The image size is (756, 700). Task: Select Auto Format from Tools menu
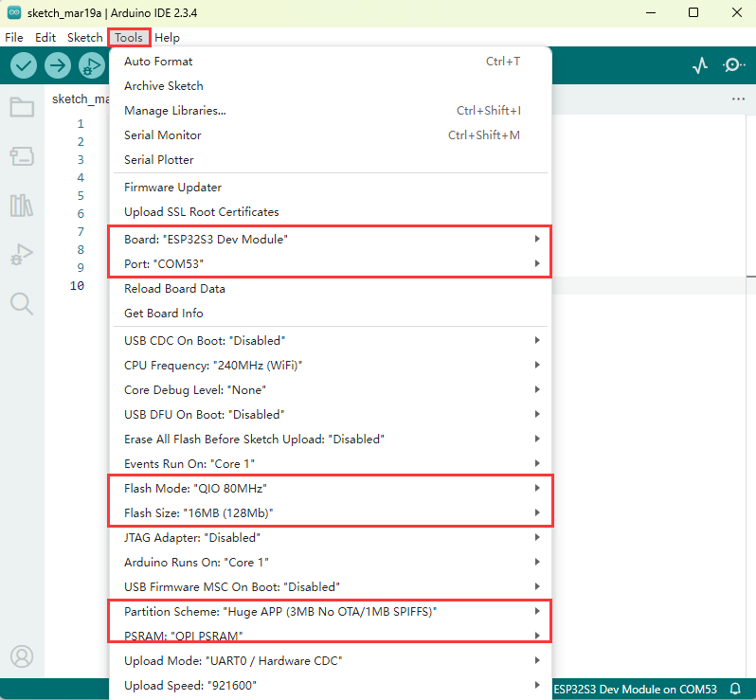point(331,62)
